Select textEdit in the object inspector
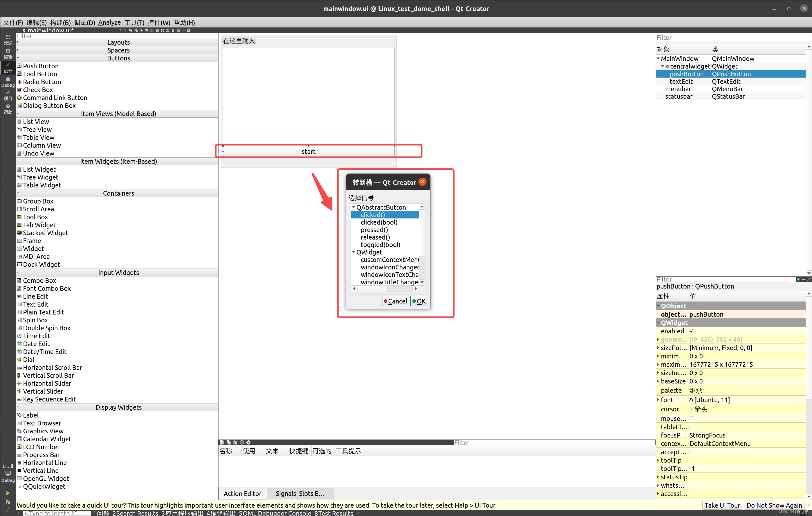Screen dimensions: 812x516 681,81
